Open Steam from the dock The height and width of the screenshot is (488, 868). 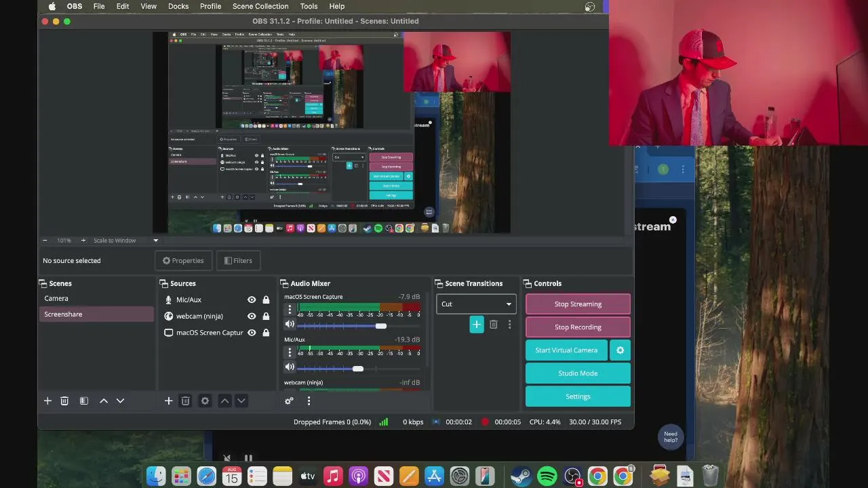[521, 476]
